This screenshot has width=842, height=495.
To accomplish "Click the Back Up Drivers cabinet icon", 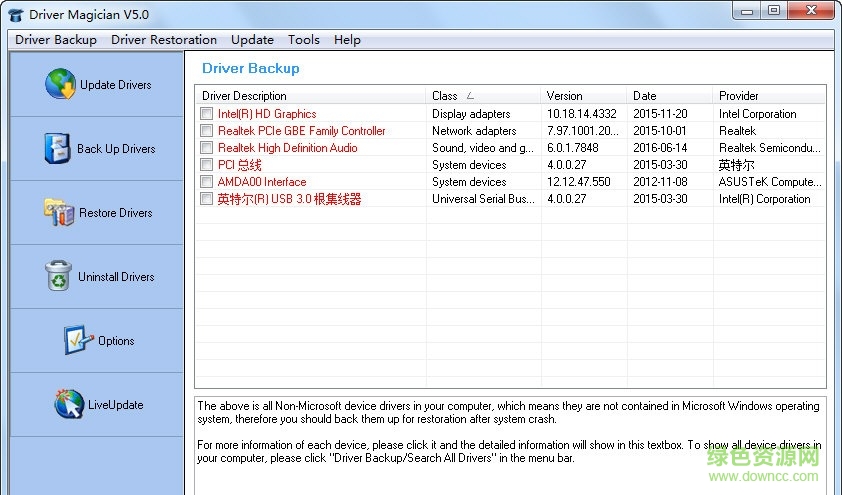I will (57, 148).
